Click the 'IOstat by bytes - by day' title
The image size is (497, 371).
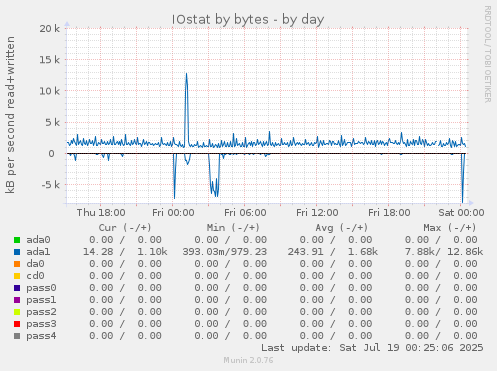click(248, 20)
